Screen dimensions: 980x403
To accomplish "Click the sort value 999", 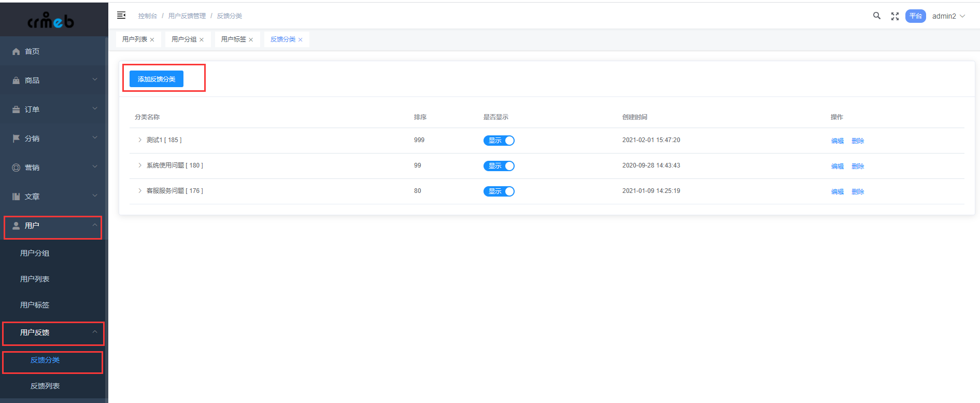I will click(419, 140).
